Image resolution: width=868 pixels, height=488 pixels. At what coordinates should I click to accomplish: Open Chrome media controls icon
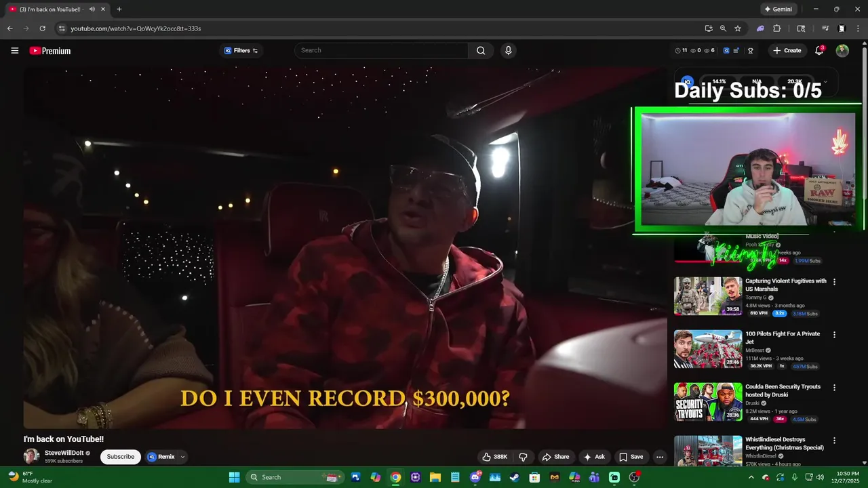point(825,28)
